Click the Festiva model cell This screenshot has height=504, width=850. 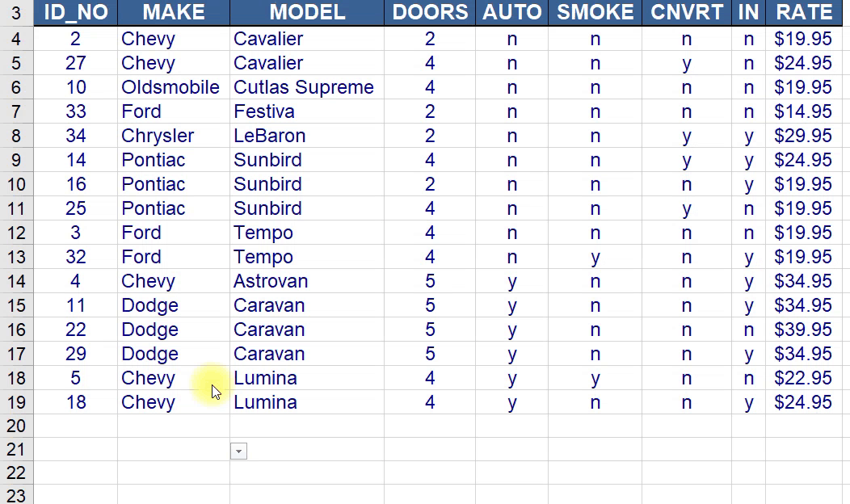click(x=307, y=111)
